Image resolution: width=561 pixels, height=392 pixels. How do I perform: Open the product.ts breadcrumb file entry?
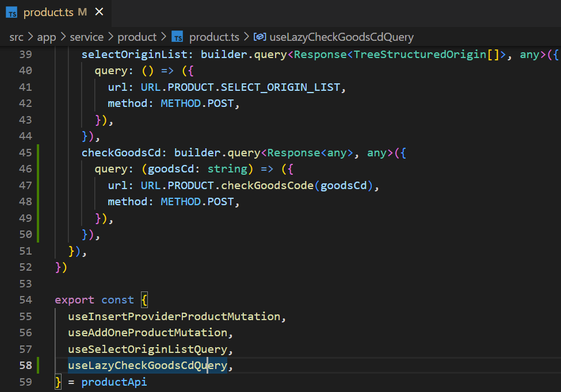[214, 37]
